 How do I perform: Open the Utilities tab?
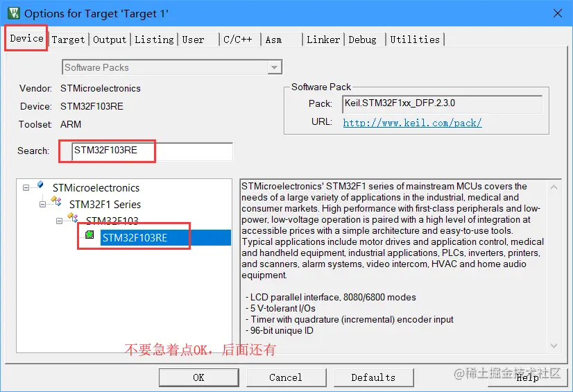pos(415,40)
